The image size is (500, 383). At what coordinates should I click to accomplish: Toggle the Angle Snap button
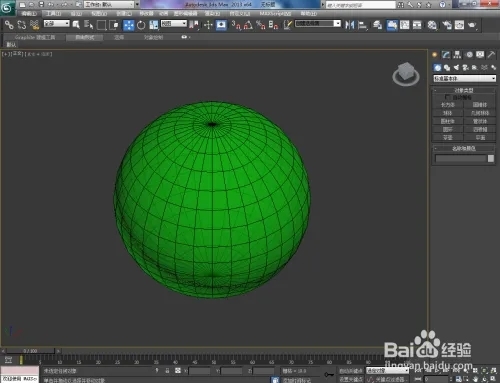pyautogui.click(x=248, y=25)
